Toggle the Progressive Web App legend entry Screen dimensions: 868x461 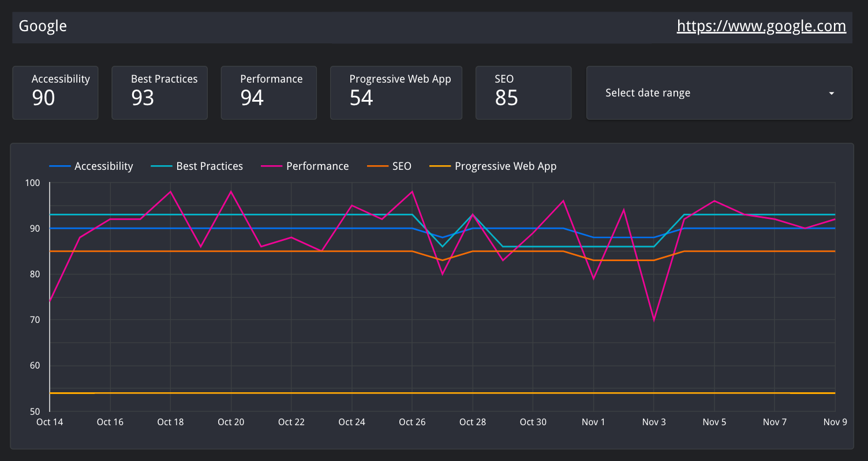coord(493,166)
